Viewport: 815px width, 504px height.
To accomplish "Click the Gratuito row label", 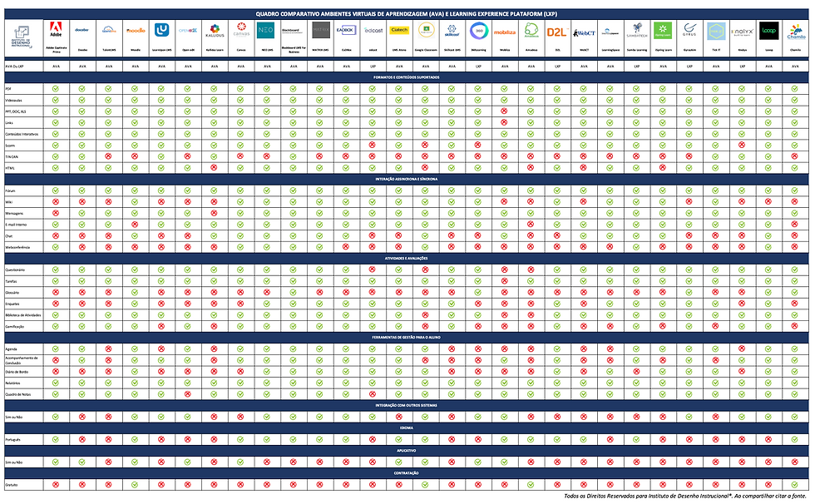I will tap(12, 485).
